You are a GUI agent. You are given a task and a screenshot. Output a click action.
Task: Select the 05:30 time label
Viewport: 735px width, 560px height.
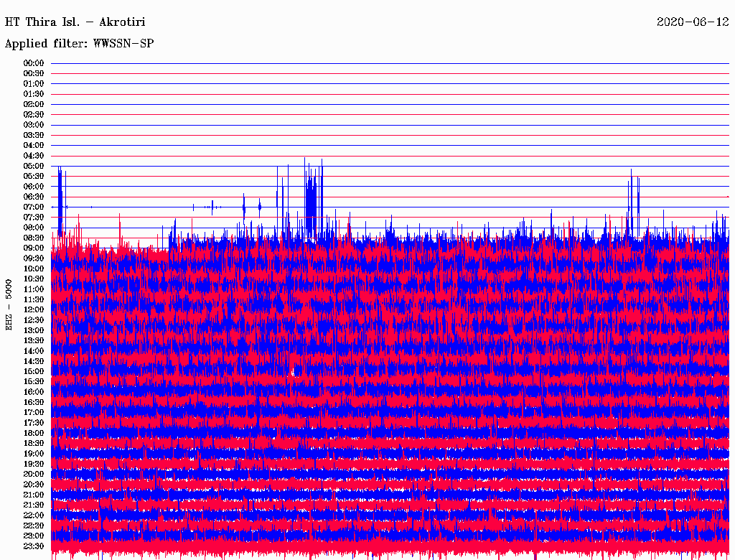click(x=34, y=177)
